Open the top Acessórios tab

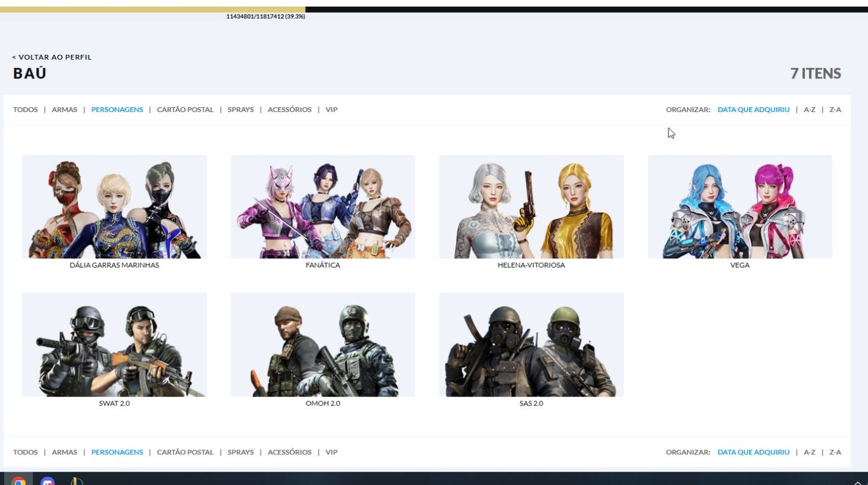(289, 110)
